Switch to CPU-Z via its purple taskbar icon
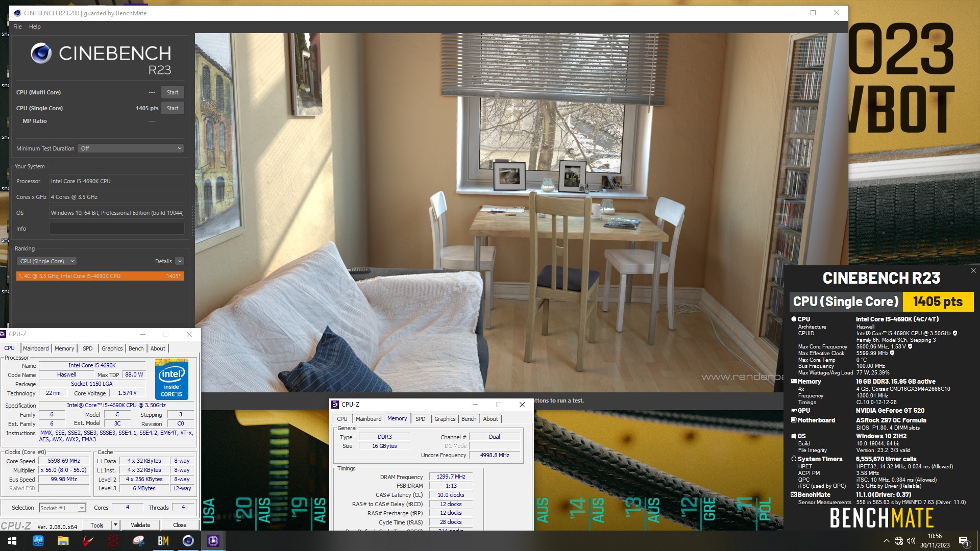 (x=213, y=541)
